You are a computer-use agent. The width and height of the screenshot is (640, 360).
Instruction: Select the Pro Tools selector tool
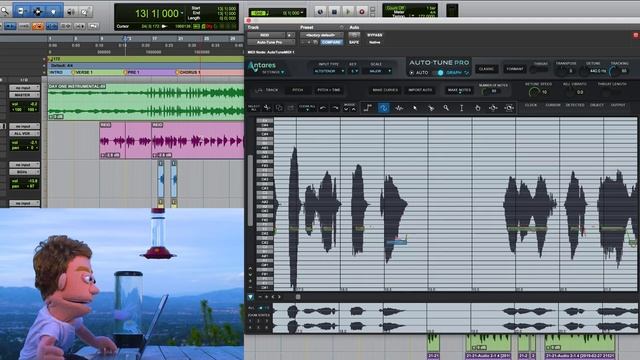point(38,11)
